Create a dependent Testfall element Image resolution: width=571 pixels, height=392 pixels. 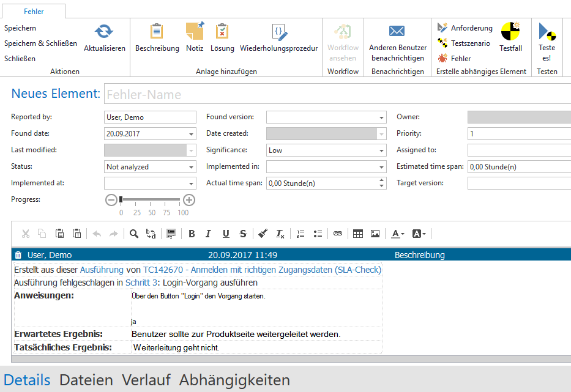[x=510, y=32]
